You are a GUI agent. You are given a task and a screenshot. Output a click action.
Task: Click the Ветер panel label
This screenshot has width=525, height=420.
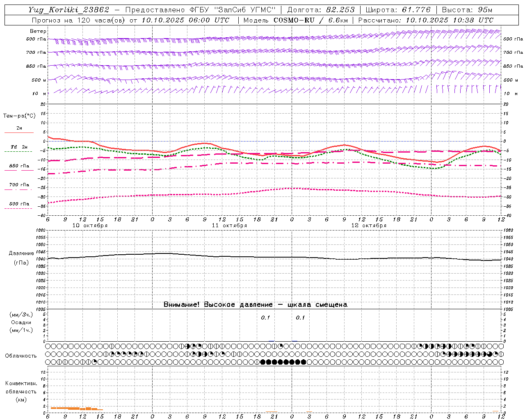point(38,31)
